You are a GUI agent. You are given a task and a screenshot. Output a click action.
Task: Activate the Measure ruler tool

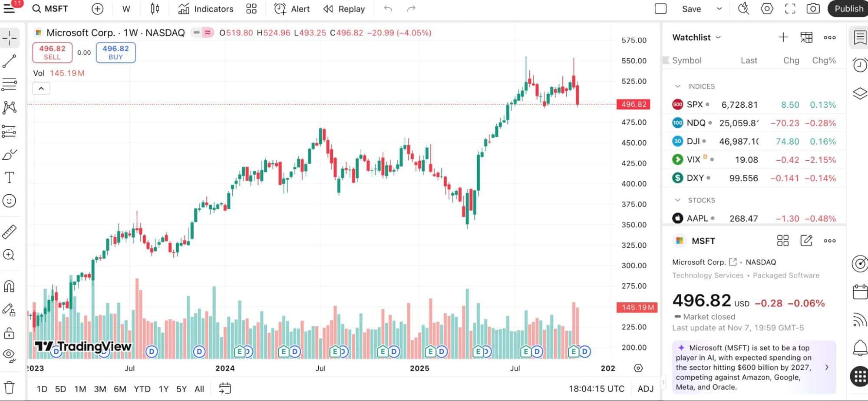coord(10,232)
